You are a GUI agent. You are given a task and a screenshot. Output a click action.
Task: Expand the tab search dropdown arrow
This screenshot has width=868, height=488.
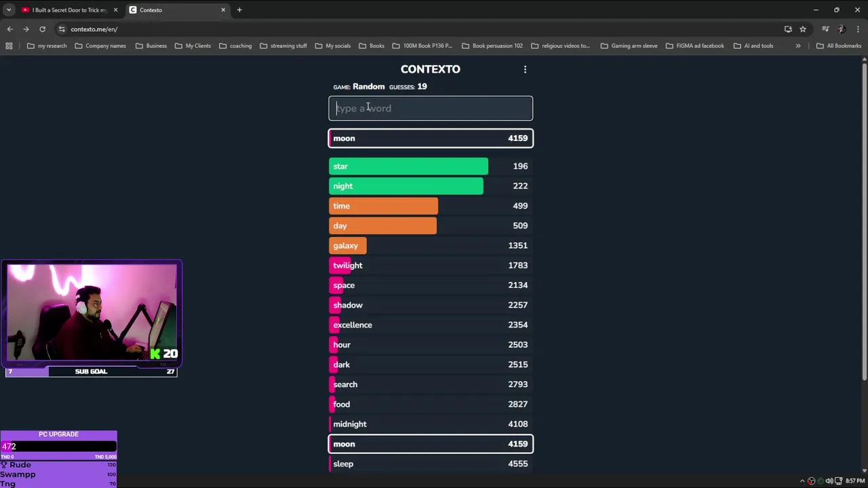click(x=9, y=10)
